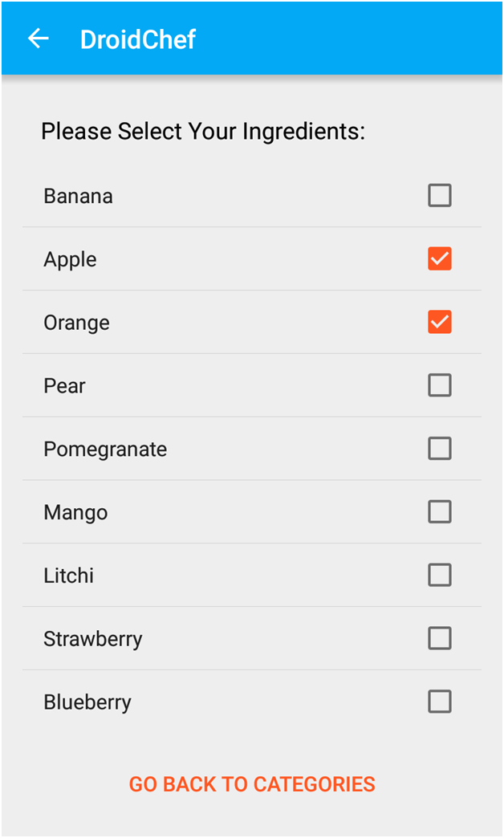The width and height of the screenshot is (504, 838).
Task: Deselect the Orange ingredient checkbox
Action: coord(439,322)
